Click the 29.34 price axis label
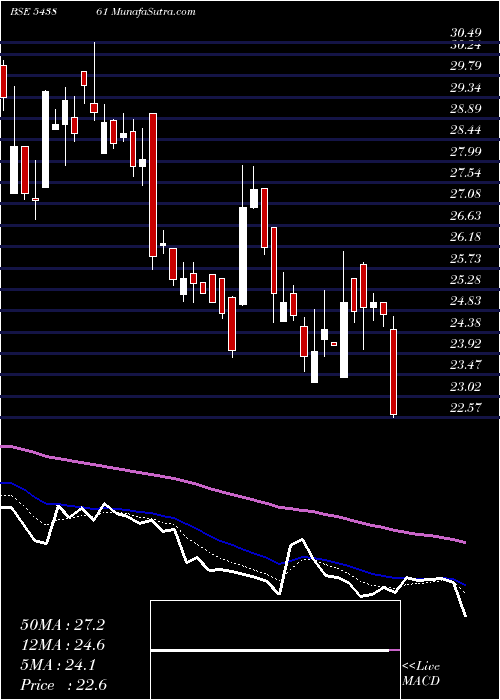The width and height of the screenshot is (500, 700). (x=466, y=88)
